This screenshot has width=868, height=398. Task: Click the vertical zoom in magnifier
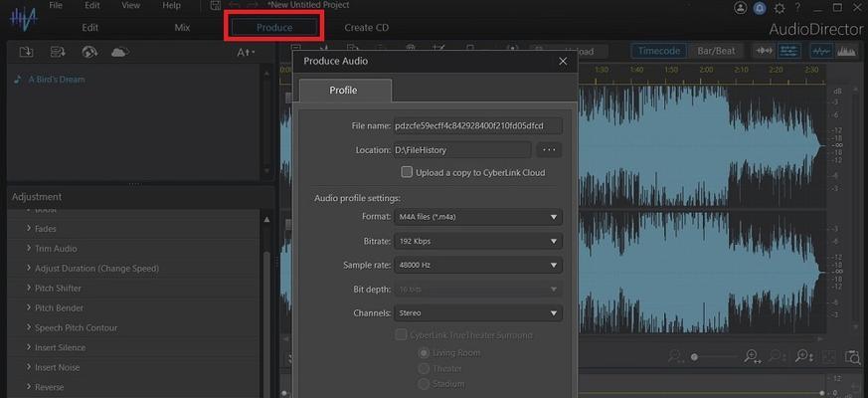pos(803,357)
